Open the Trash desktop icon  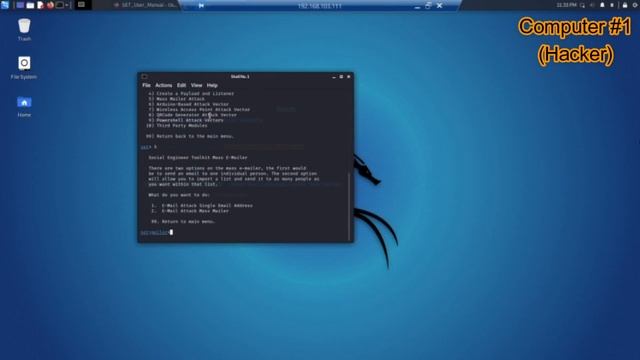click(24, 30)
